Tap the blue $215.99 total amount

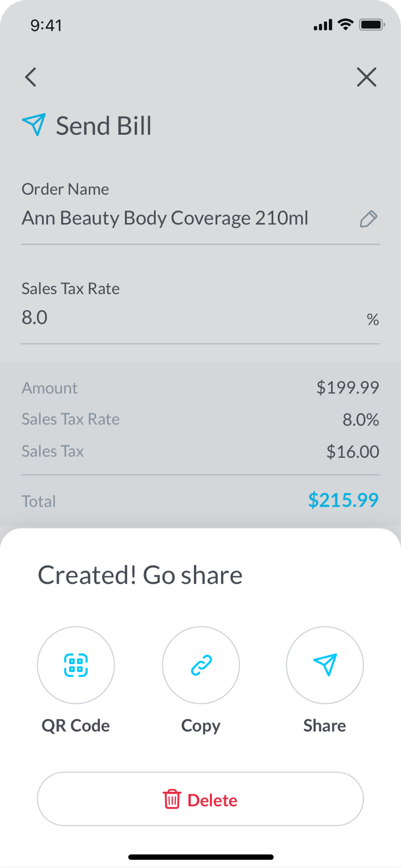(x=343, y=500)
